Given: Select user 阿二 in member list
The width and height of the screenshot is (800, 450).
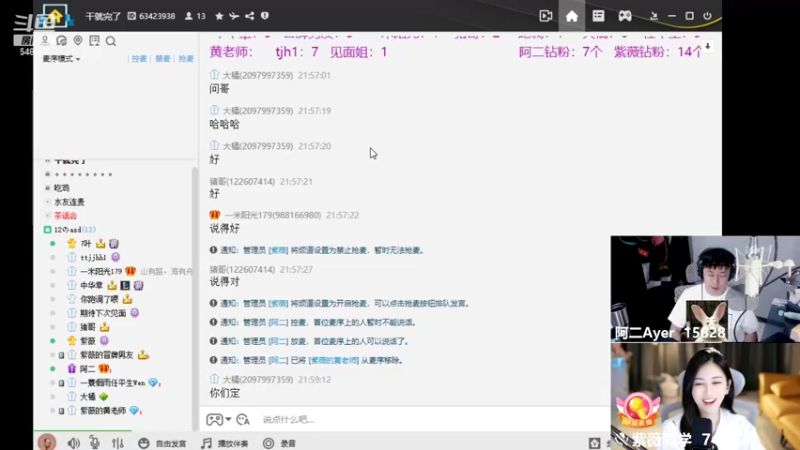Looking at the screenshot, I should click(87, 368).
